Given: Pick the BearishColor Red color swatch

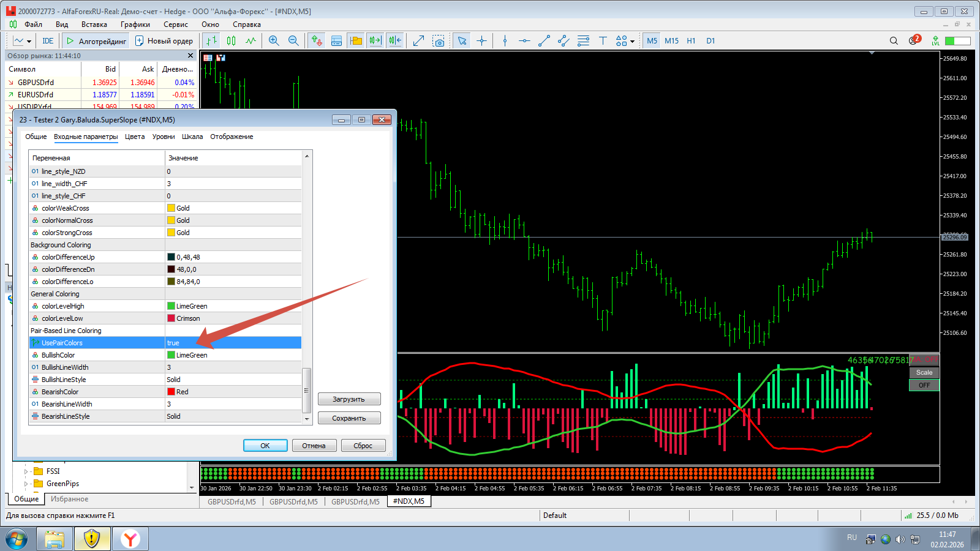Looking at the screenshot, I should [x=171, y=392].
